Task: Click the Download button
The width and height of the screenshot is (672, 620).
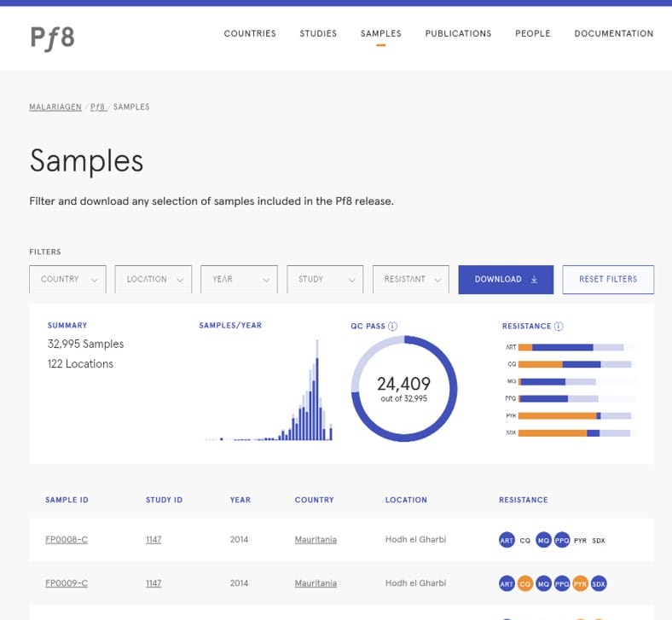Action: tap(506, 280)
